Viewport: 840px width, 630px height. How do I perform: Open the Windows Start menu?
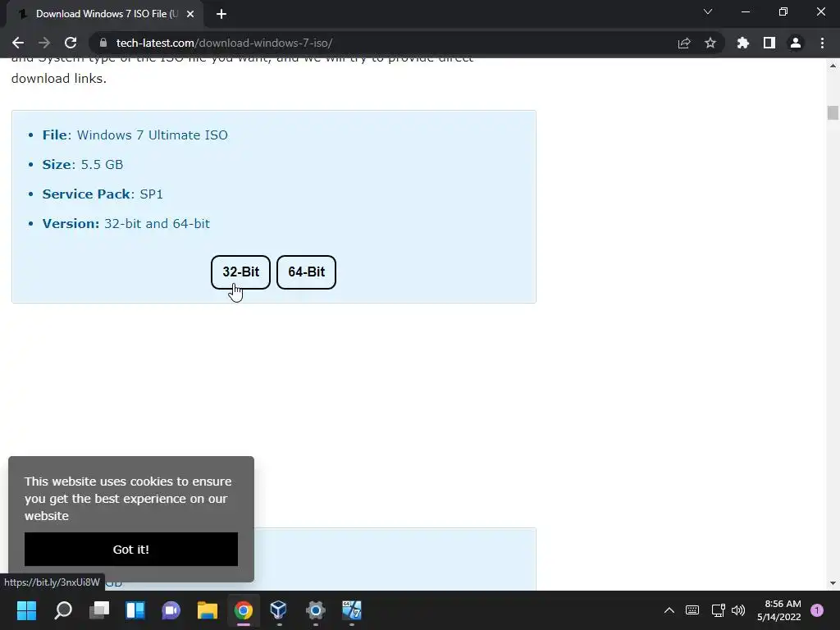point(26,610)
